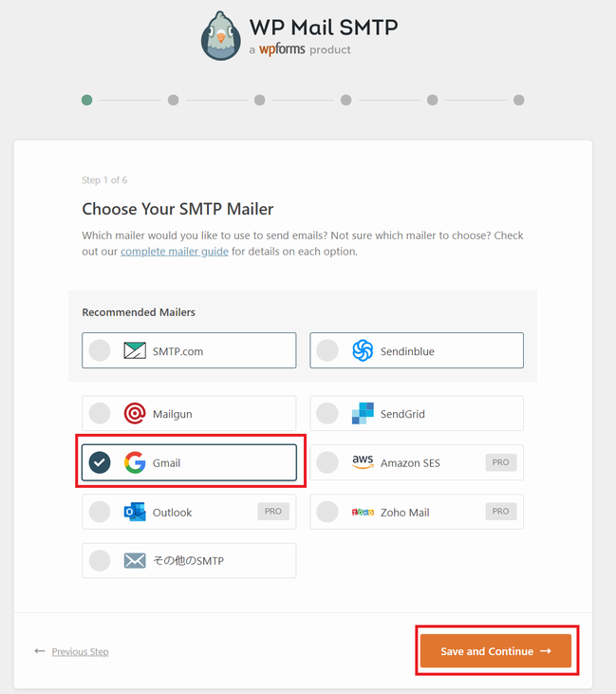Click the SendGrid label text
Screen dimensions: 616x694
pyautogui.click(x=402, y=414)
